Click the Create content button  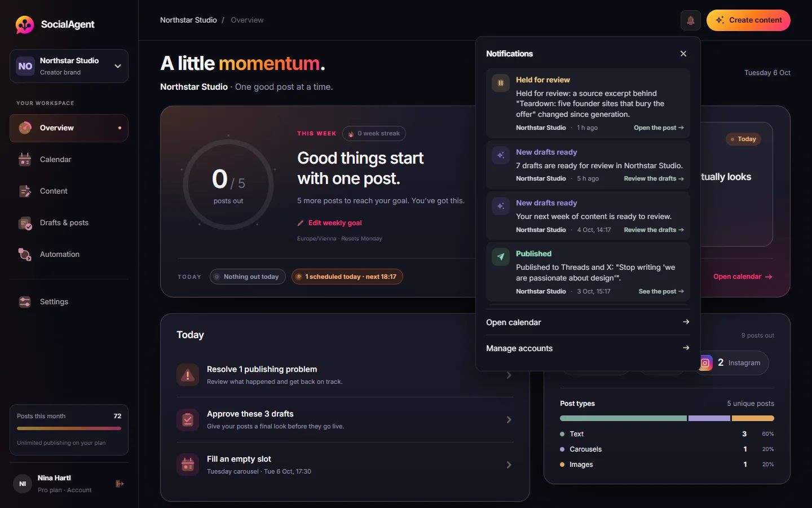pos(748,20)
